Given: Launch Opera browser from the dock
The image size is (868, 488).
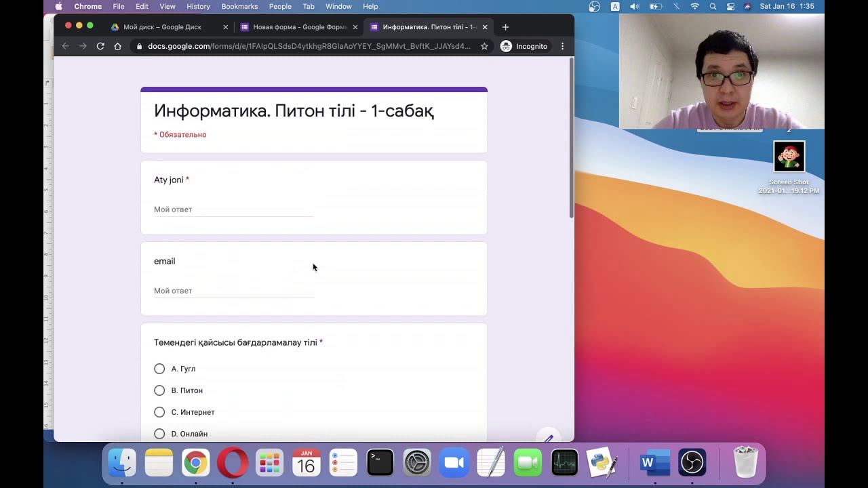Looking at the screenshot, I should coord(233,463).
